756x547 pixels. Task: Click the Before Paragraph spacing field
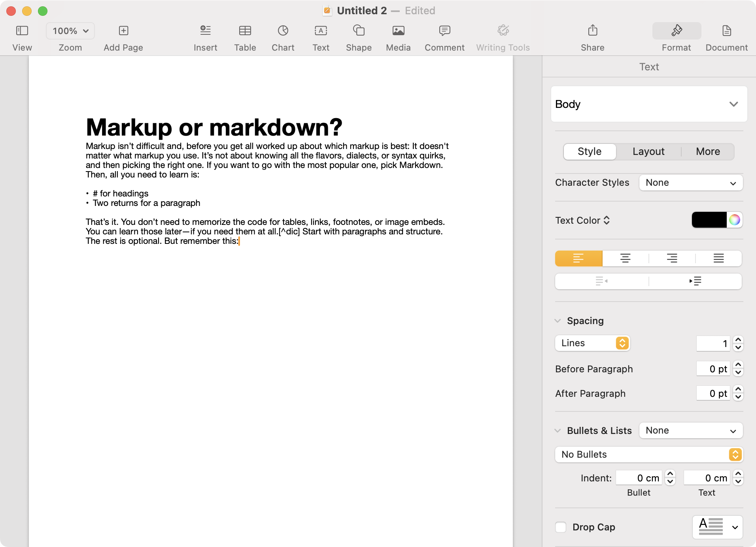(713, 369)
